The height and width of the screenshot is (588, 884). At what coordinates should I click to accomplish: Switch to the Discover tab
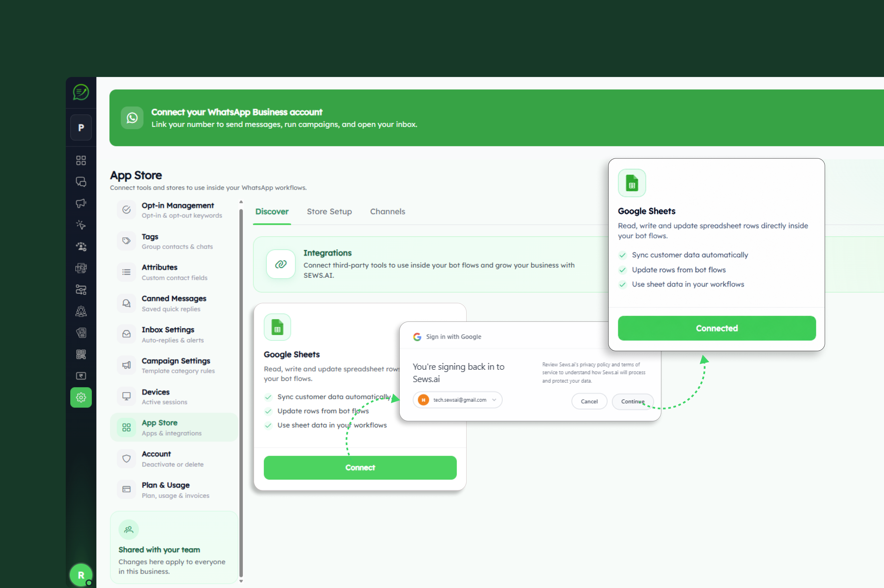(272, 212)
